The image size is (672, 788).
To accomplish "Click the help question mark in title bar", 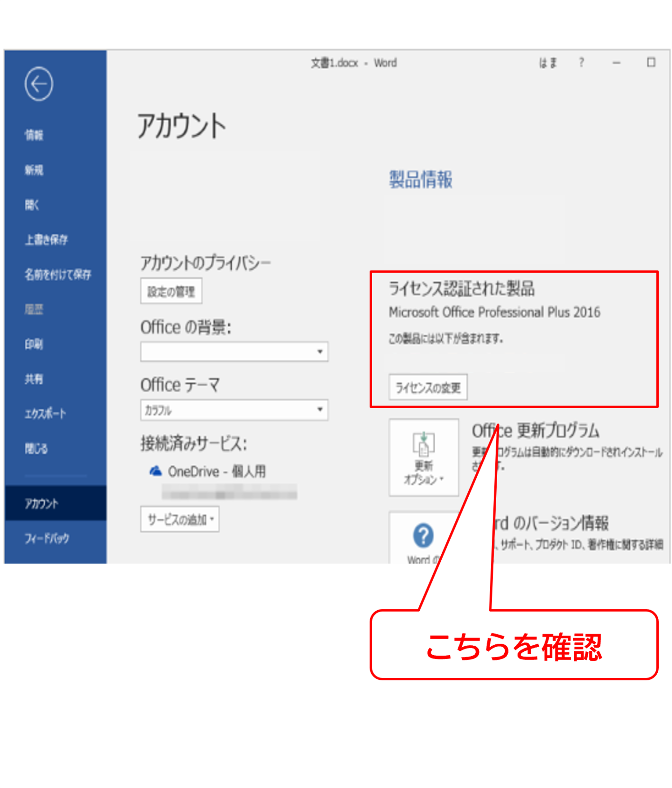I will tap(581, 62).
